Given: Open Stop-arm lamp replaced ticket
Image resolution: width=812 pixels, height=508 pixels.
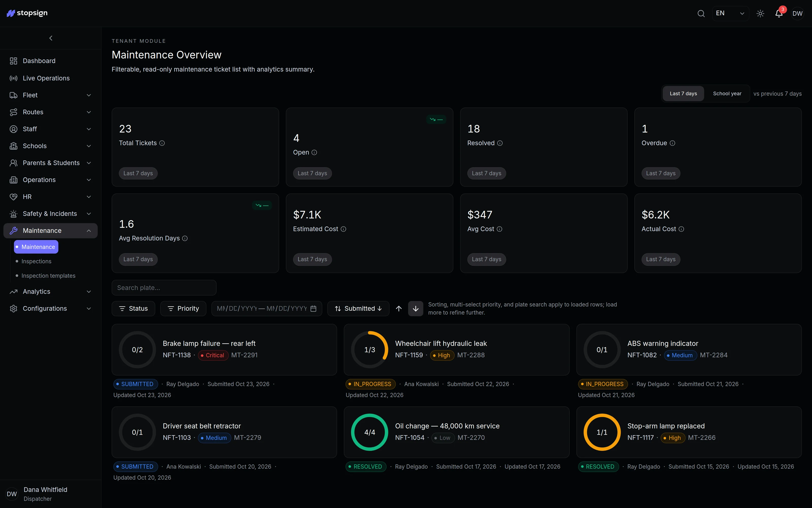Looking at the screenshot, I should (689, 432).
